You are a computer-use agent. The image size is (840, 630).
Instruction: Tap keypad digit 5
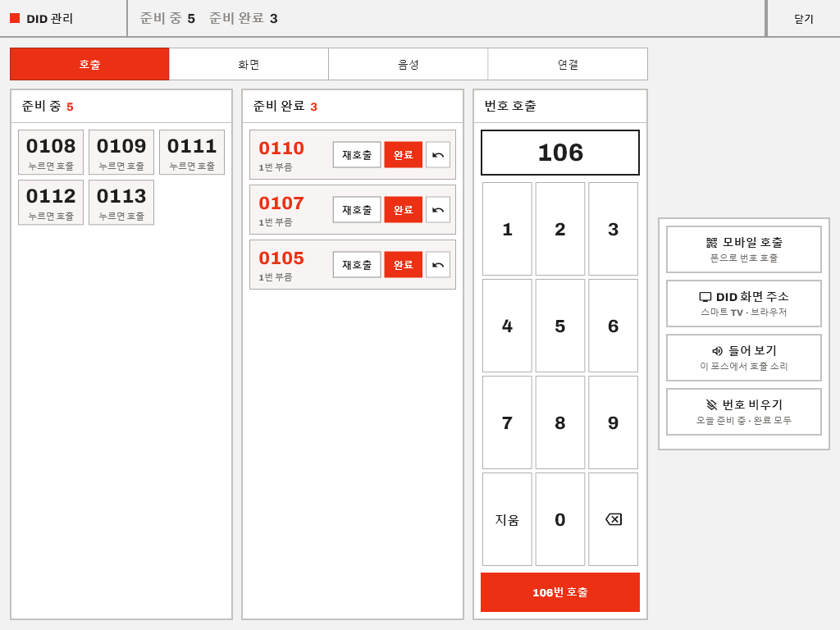coord(559,326)
